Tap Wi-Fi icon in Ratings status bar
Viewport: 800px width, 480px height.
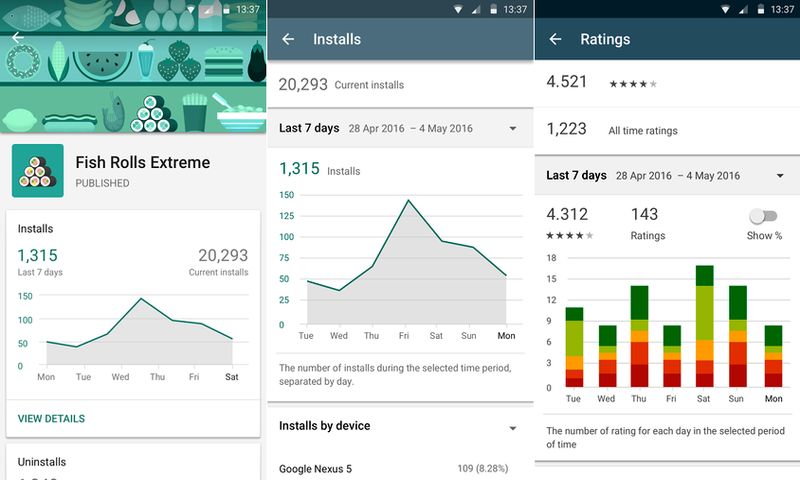point(725,9)
